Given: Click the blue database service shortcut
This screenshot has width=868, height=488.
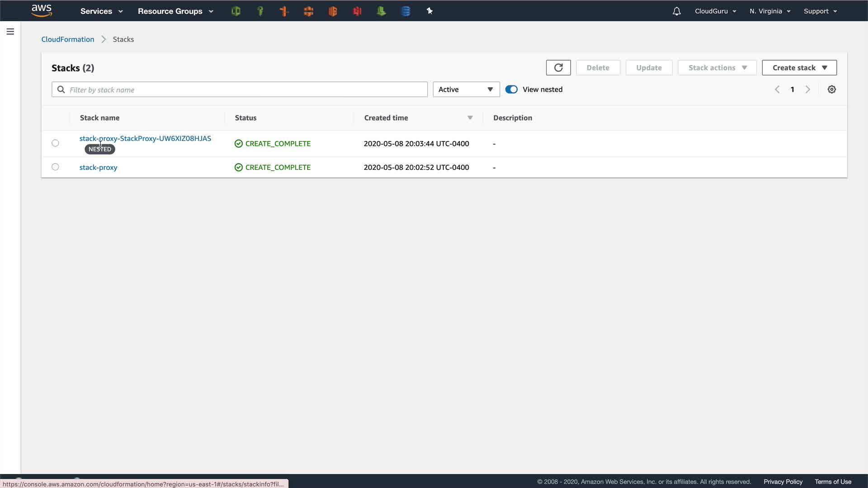Looking at the screenshot, I should click(x=406, y=11).
